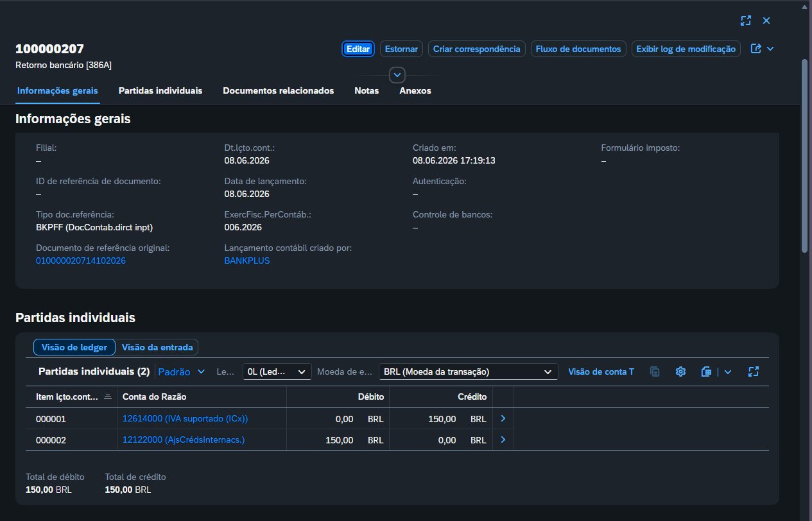
Task: Open account link 12614000 IVA suportado
Action: [185, 419]
